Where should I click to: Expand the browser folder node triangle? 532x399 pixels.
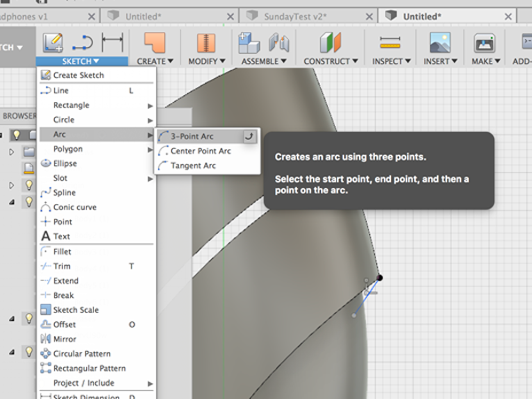12,152
